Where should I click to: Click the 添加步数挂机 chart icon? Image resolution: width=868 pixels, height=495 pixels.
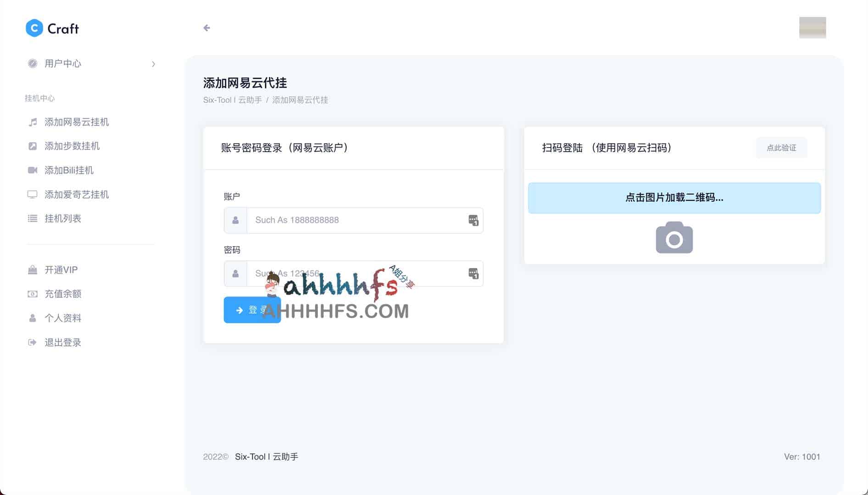pos(33,146)
